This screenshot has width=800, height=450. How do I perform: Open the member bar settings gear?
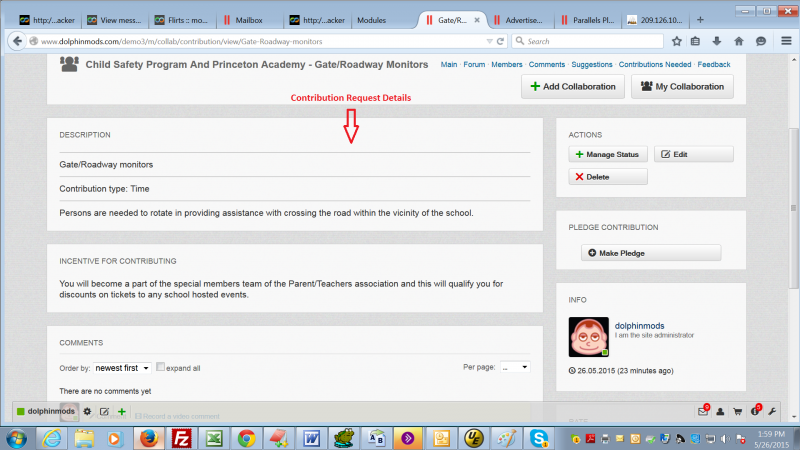(x=87, y=411)
